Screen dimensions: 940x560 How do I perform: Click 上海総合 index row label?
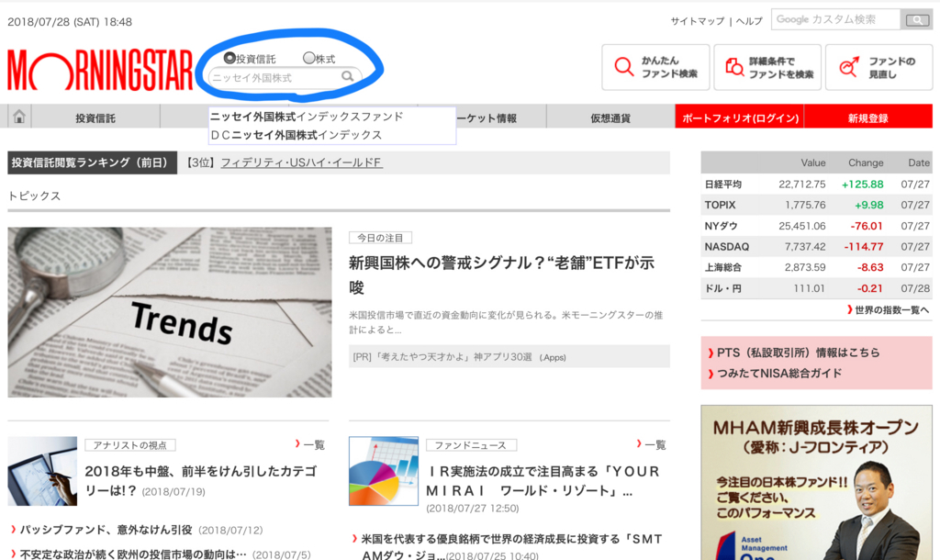coord(723,267)
